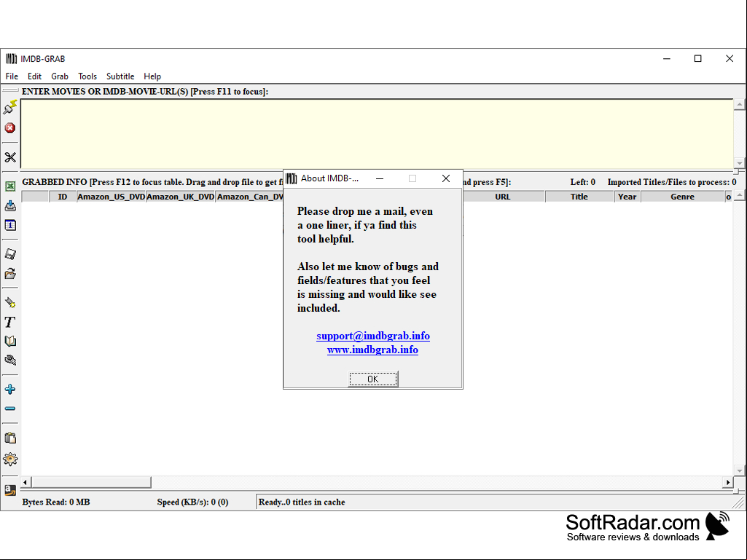
Task: Open the File menu
Action: tap(12, 76)
